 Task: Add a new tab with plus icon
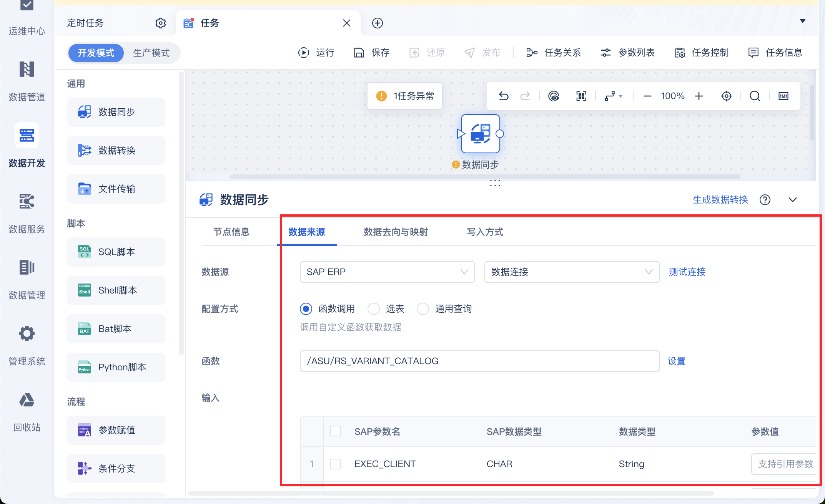click(377, 23)
